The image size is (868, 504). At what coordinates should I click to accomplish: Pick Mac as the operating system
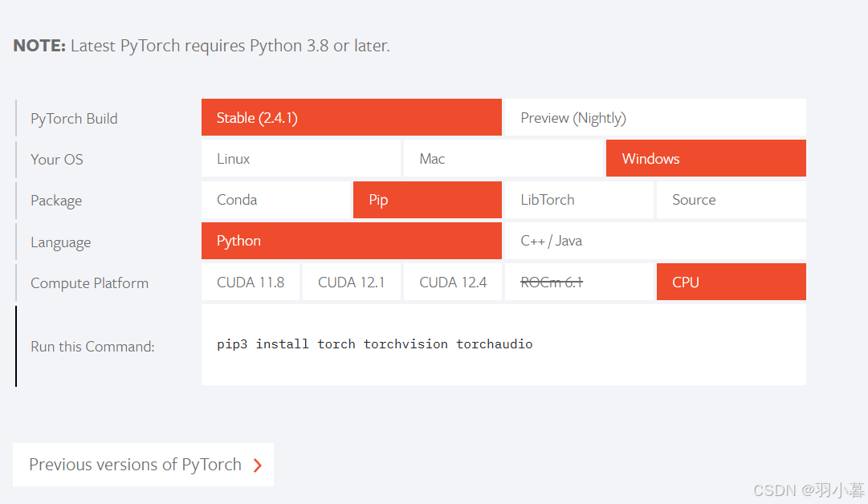[x=503, y=158]
